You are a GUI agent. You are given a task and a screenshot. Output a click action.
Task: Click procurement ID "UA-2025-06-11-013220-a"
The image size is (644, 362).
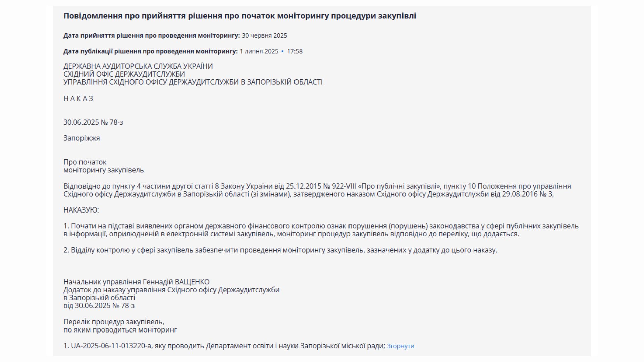[x=111, y=346]
